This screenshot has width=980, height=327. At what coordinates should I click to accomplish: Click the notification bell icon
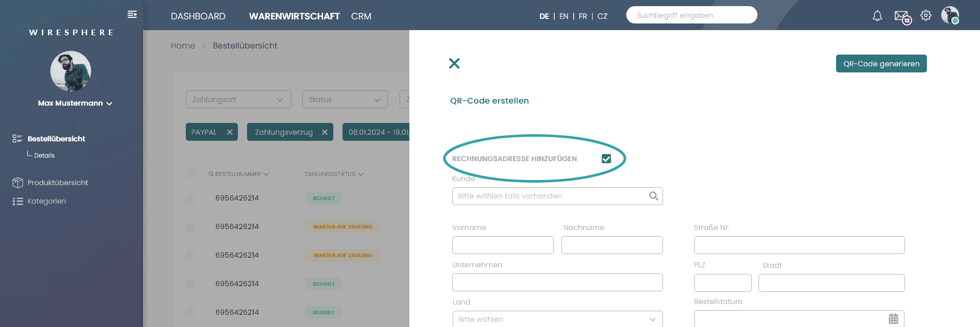click(x=877, y=16)
